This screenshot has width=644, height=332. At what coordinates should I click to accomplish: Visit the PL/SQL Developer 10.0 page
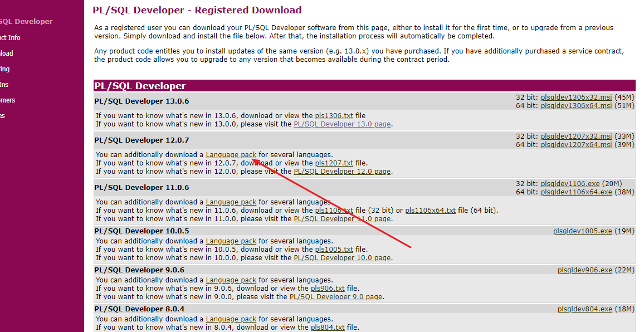342,257
